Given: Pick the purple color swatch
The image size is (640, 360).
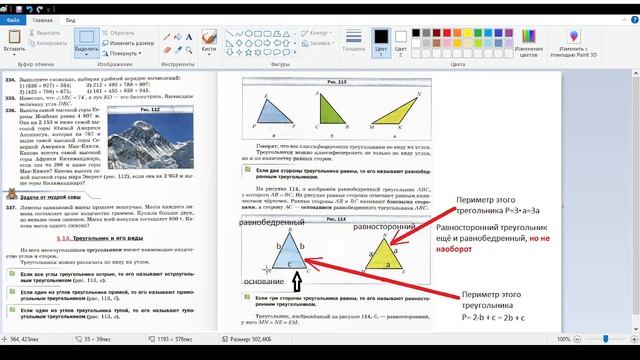Looking at the screenshot, I should (x=509, y=33).
